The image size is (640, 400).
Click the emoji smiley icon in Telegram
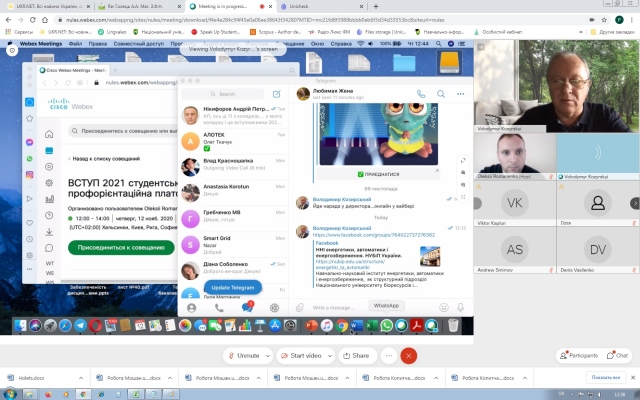pyautogui.click(x=444, y=307)
